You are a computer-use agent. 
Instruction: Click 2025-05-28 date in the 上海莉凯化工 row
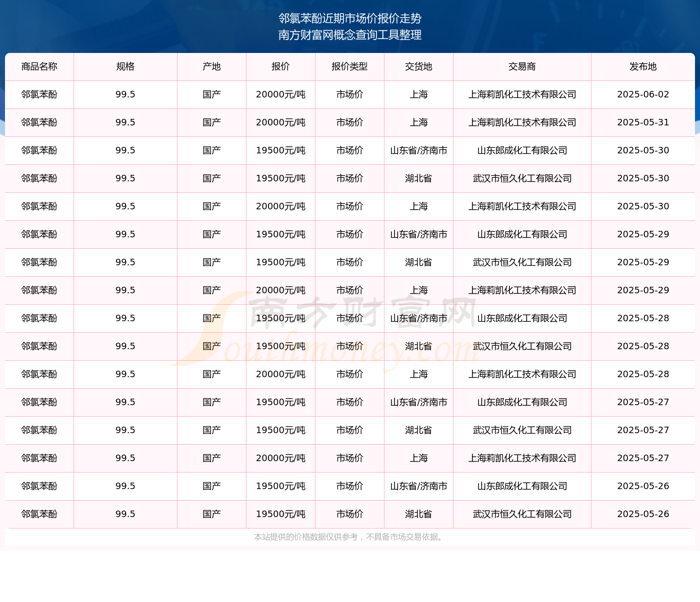pos(643,374)
